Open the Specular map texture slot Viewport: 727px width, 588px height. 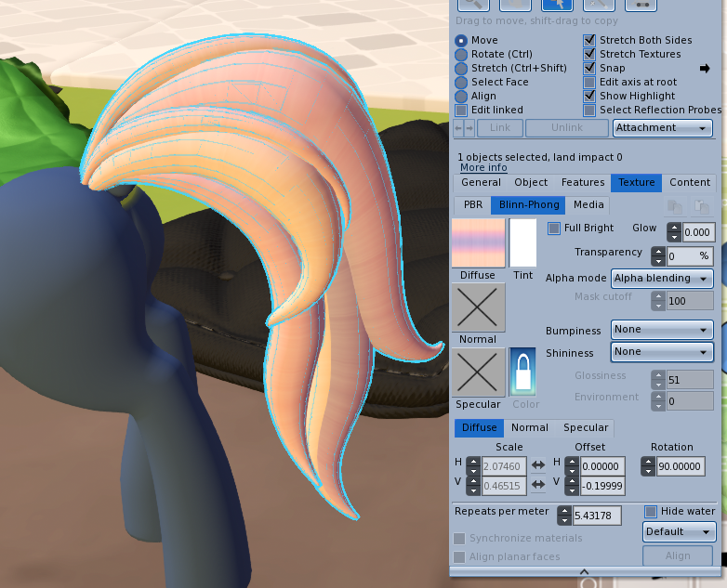click(x=479, y=372)
